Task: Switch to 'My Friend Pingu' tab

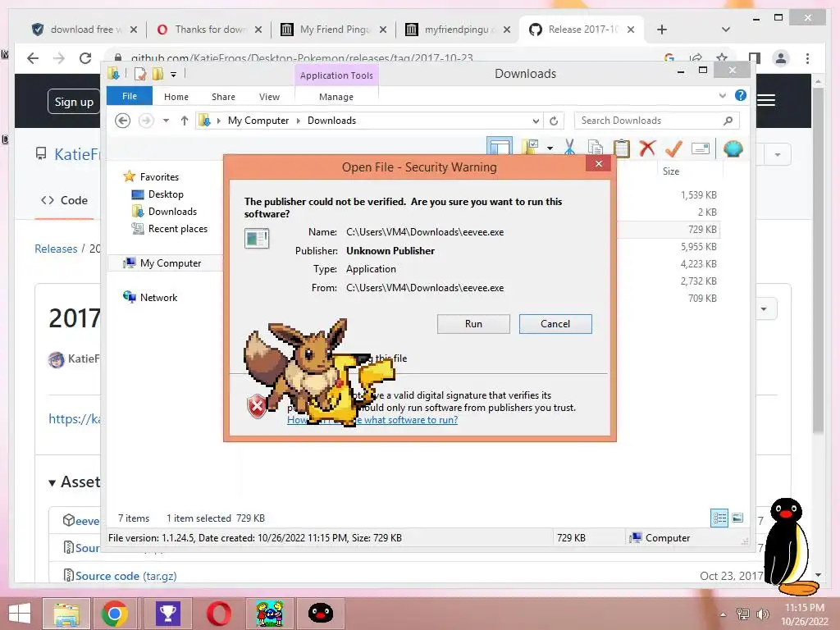Action: (335, 30)
